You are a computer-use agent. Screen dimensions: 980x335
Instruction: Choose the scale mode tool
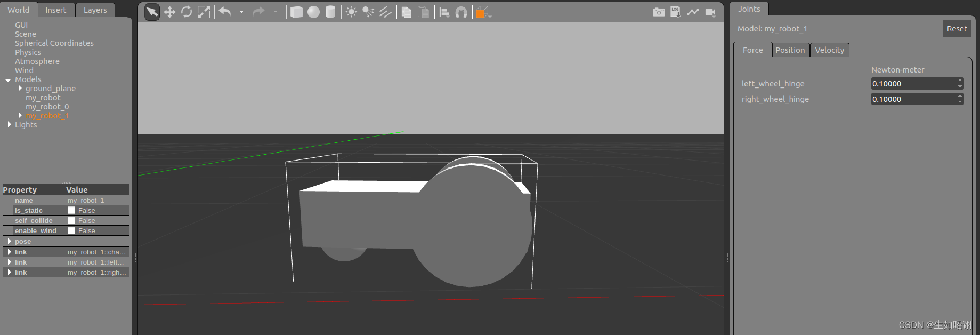pyautogui.click(x=204, y=12)
